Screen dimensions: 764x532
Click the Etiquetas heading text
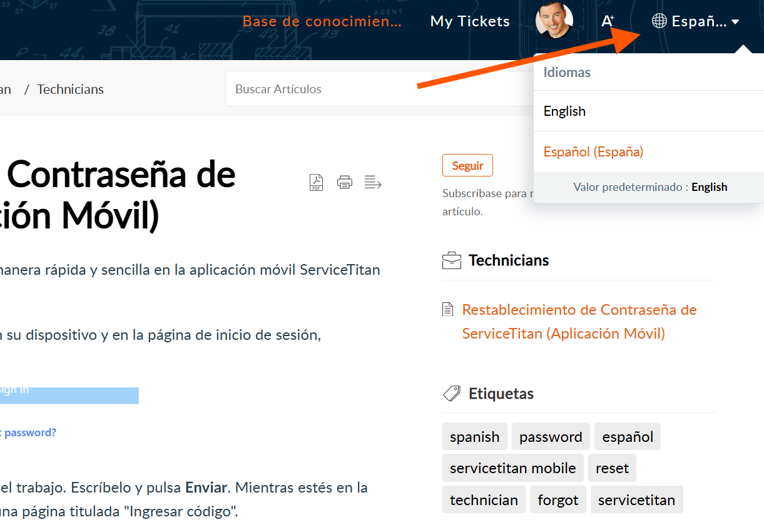[501, 394]
